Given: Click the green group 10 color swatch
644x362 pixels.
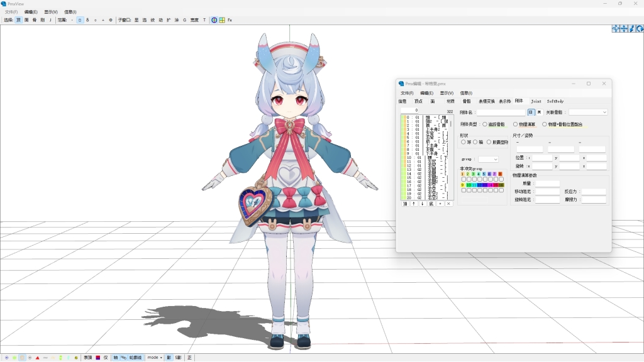Looking at the screenshot, I should [x=468, y=185].
